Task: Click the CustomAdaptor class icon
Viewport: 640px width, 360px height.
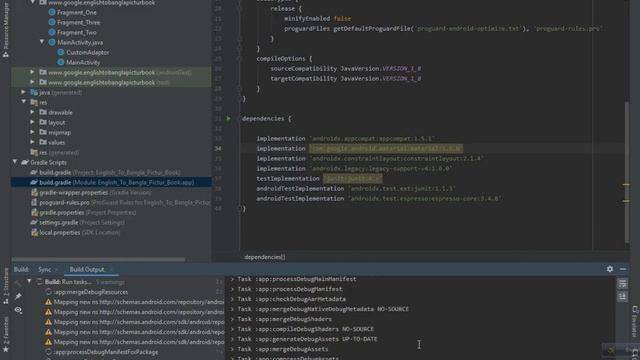Action: tap(61, 52)
